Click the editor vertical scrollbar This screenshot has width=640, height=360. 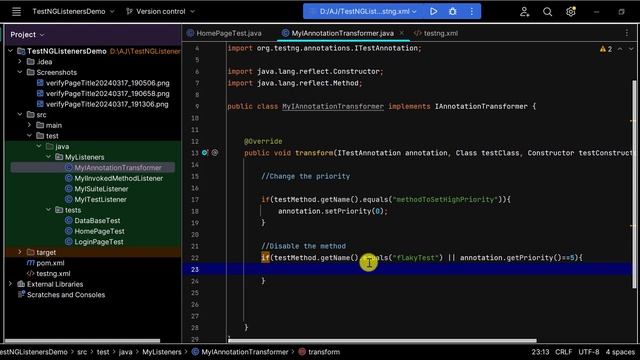pyautogui.click(x=634, y=184)
